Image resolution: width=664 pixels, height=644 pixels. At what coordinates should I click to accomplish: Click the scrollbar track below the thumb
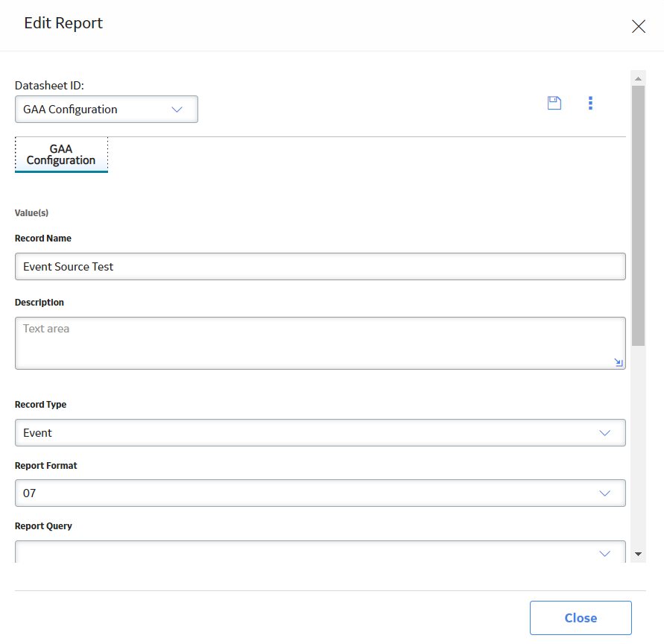pos(638,447)
